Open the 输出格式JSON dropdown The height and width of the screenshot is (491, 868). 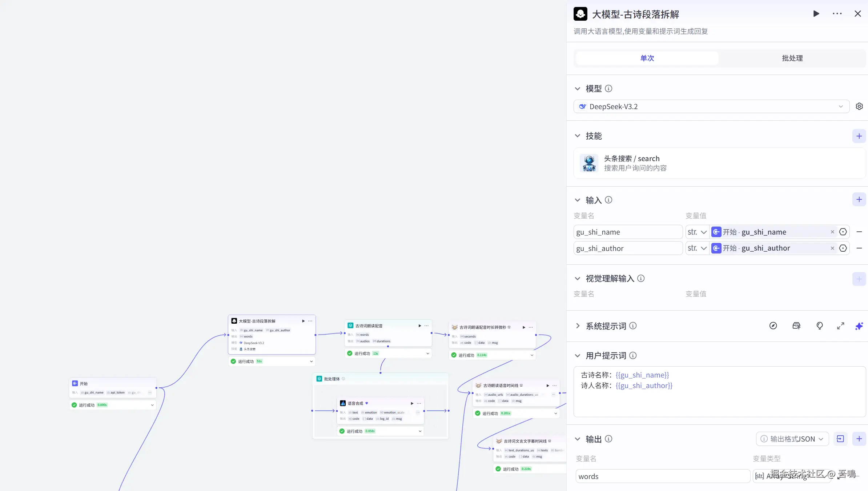pyautogui.click(x=792, y=439)
